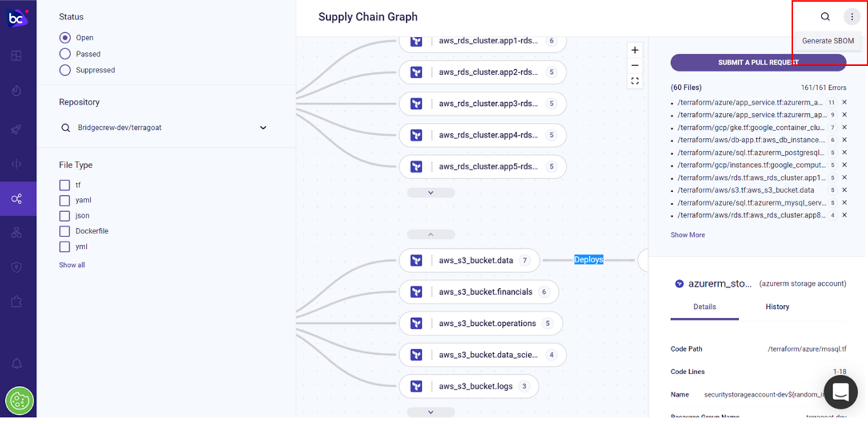The width and height of the screenshot is (868, 424).
Task: Open /terraform/aws/rds.tf aws_rds_cluster.app1 file entry
Action: coord(751,178)
